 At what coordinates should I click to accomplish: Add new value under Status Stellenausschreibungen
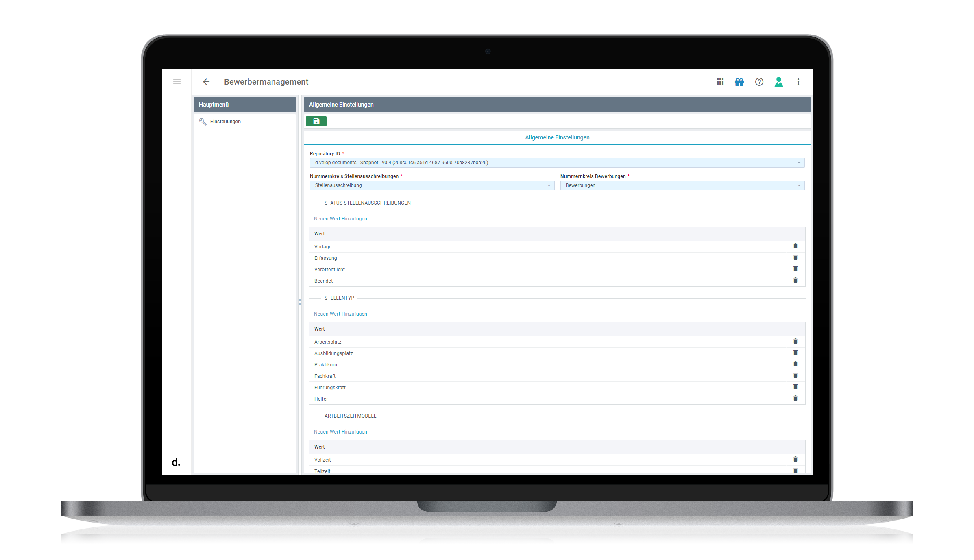[x=340, y=219]
